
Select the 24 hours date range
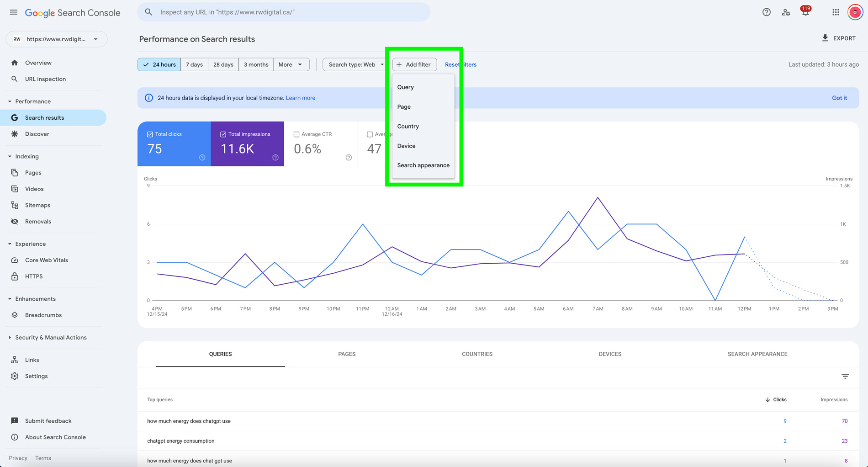point(159,64)
